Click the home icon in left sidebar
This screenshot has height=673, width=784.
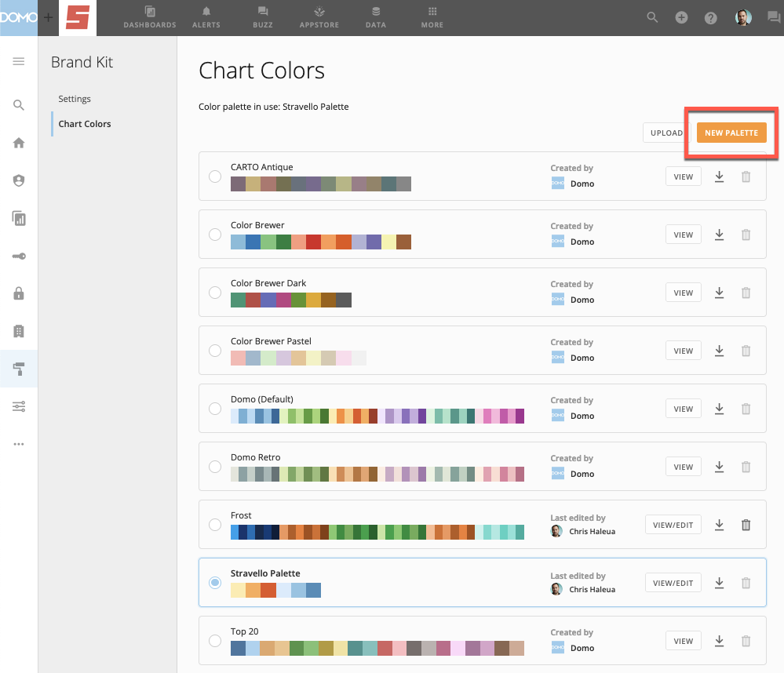click(x=19, y=143)
